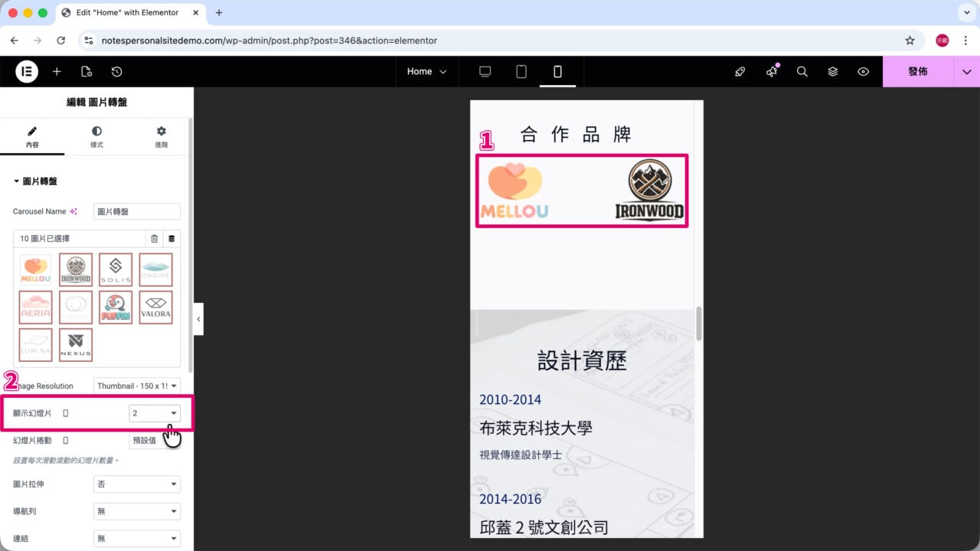Click responsive device icon beside 顯示幻燈片
Viewport: 980px width, 551px height.
(x=65, y=413)
